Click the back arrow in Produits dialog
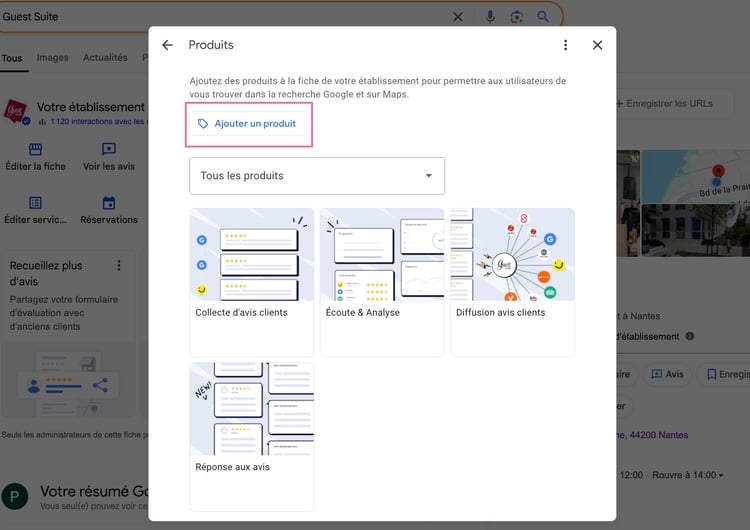This screenshot has height=530, width=750. coord(167,45)
